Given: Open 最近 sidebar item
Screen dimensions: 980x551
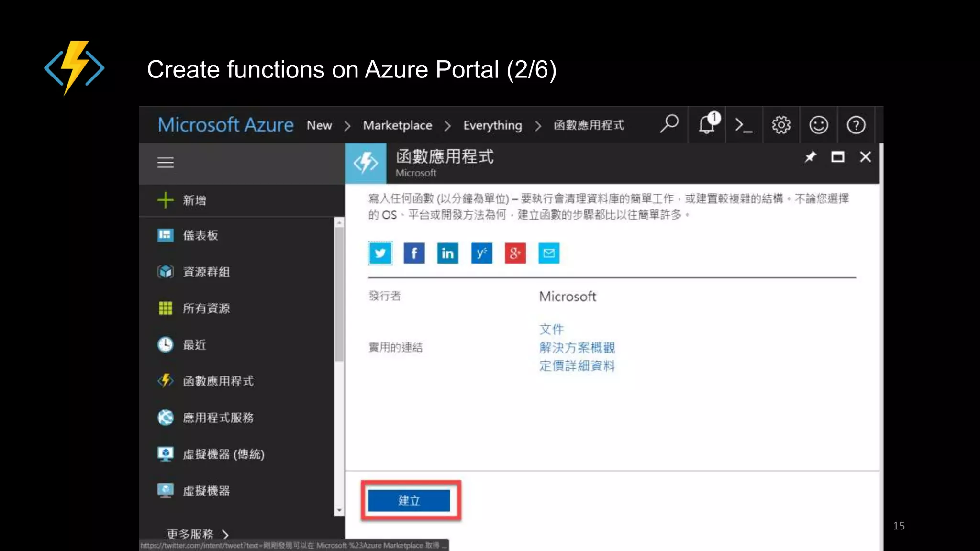Looking at the screenshot, I should 194,344.
